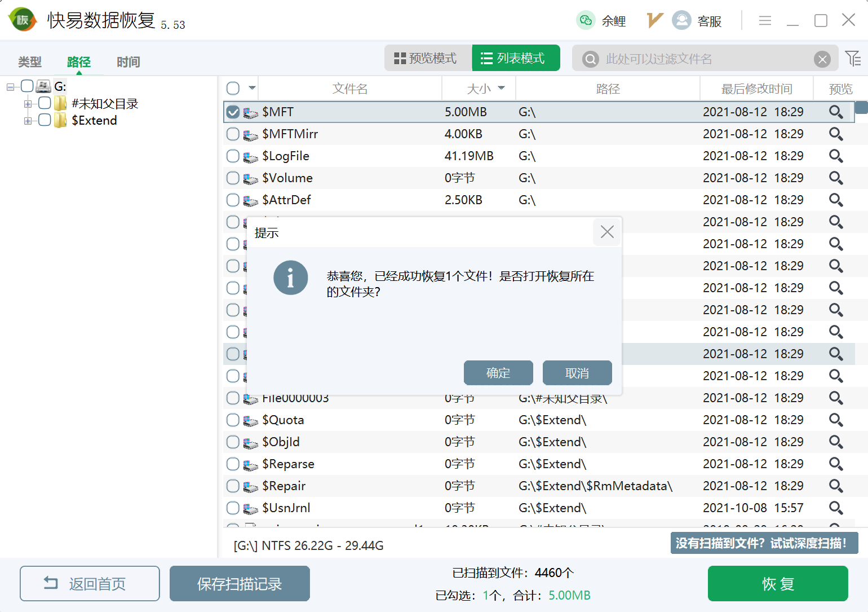Screen dimensions: 868x612
Task: Clear the filename filter with X icon
Action: 822,59
